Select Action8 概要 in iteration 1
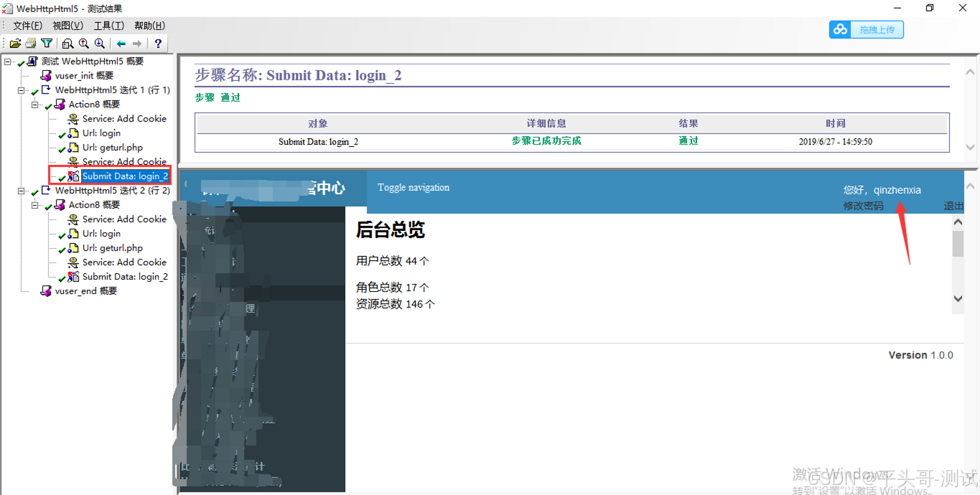Screen dimensions: 980x495 [x=94, y=104]
